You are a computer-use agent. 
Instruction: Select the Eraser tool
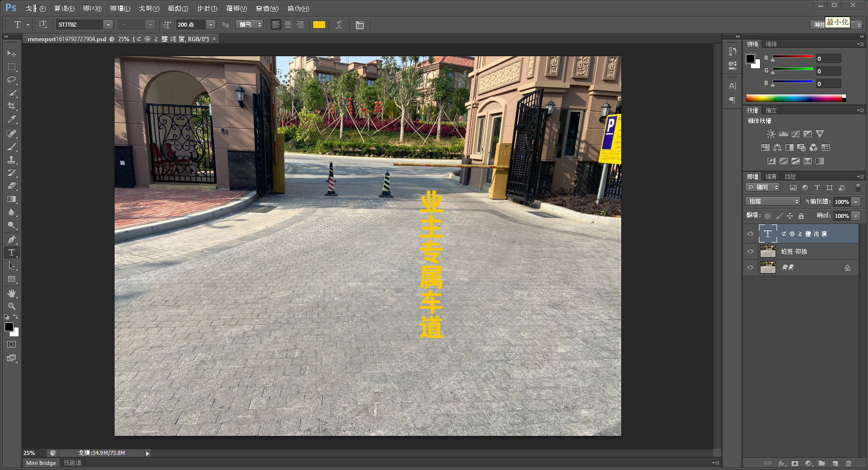12,186
